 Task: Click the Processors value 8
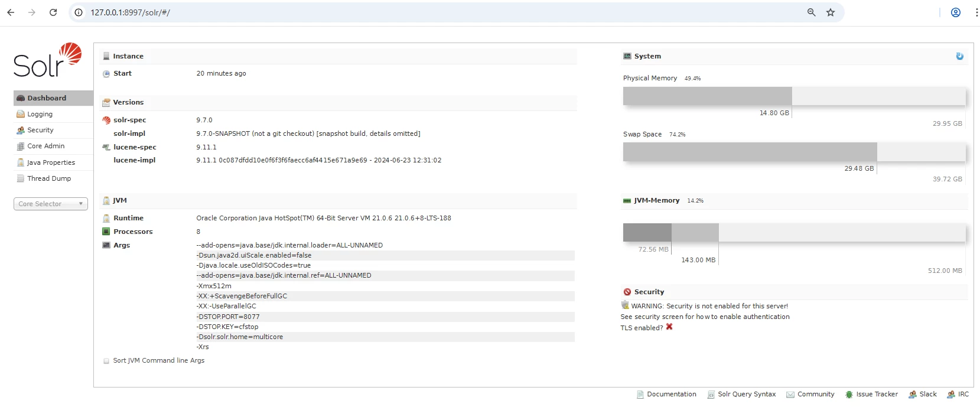pos(198,232)
